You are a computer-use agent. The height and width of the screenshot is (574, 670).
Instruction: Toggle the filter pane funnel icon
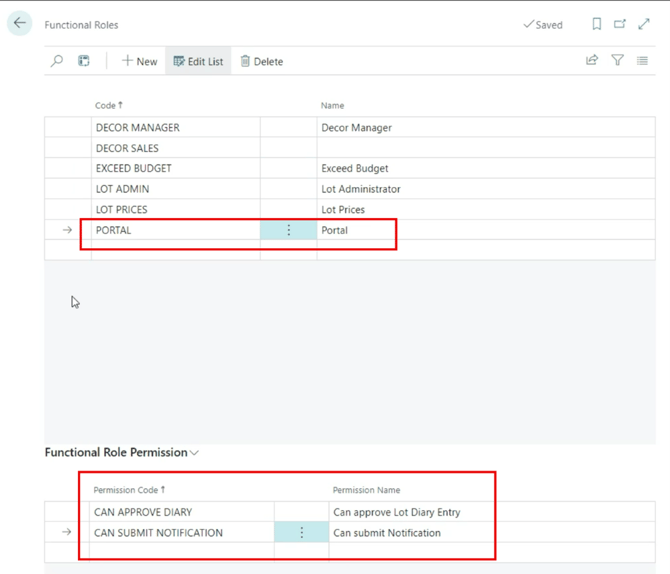617,60
